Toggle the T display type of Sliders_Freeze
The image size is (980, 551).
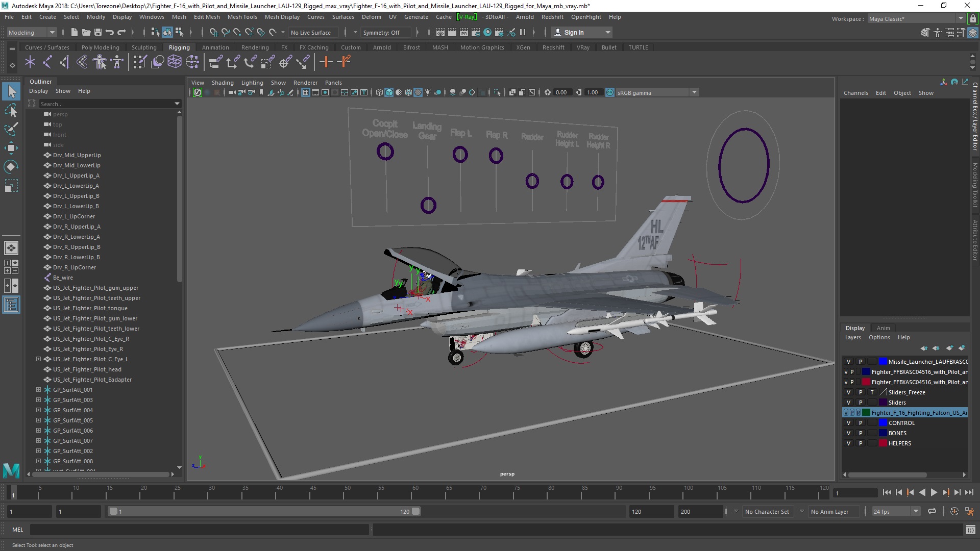(872, 392)
